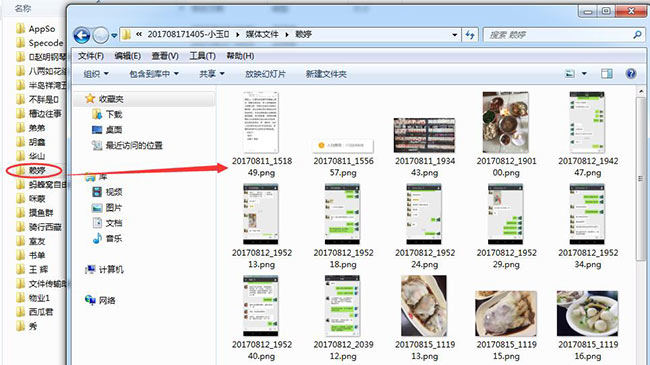Select thumbnail 20170812_190100.png

click(506, 135)
